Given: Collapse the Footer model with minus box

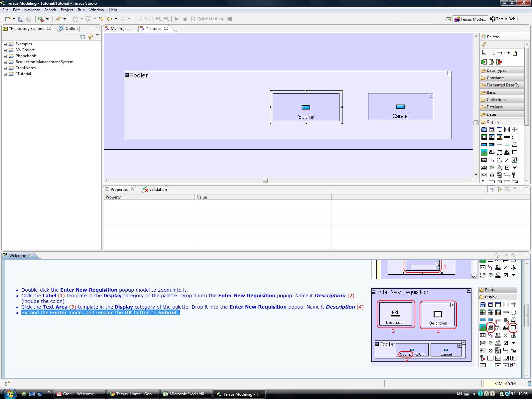Looking at the screenshot, I should [450, 73].
